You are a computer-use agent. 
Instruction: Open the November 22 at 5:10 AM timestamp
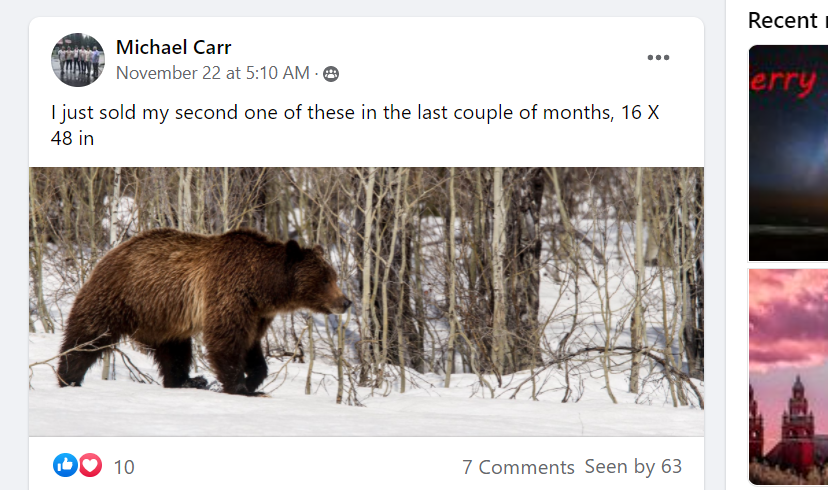[212, 73]
